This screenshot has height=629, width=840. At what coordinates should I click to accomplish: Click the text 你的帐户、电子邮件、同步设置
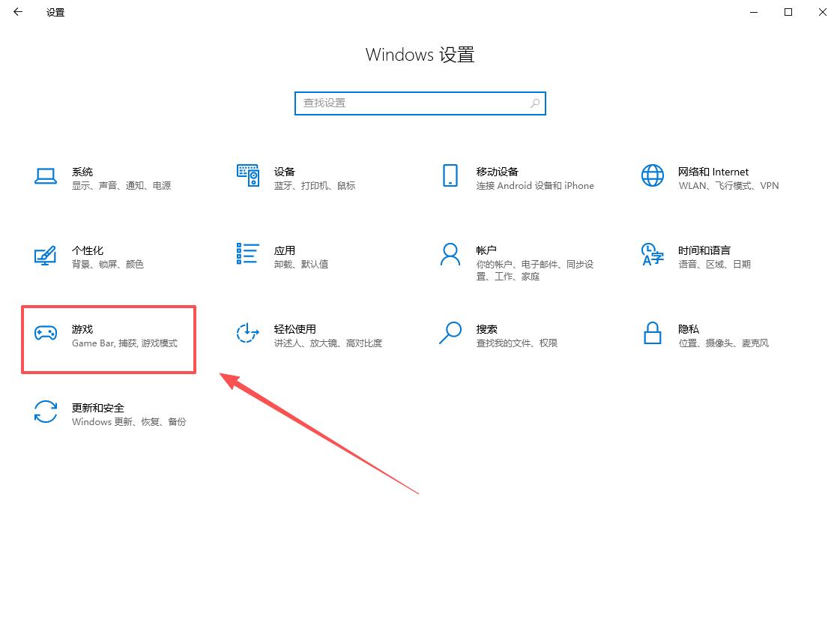point(534,271)
